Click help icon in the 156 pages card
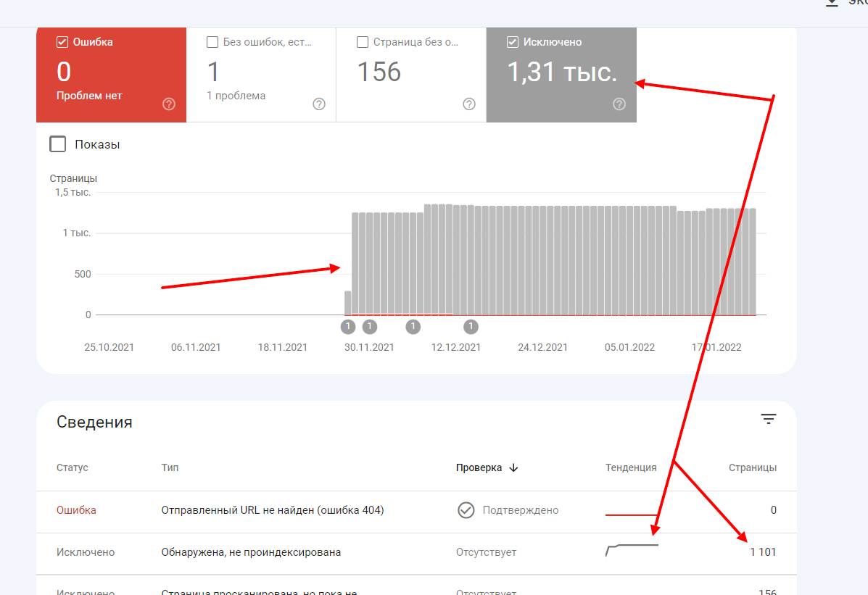This screenshot has height=595, width=868. 469,104
